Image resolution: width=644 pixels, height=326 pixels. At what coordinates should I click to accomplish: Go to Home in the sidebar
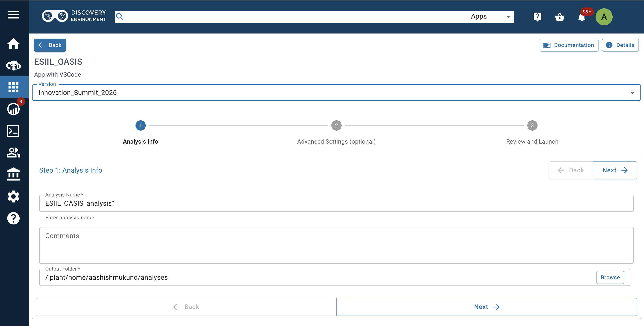(13, 44)
